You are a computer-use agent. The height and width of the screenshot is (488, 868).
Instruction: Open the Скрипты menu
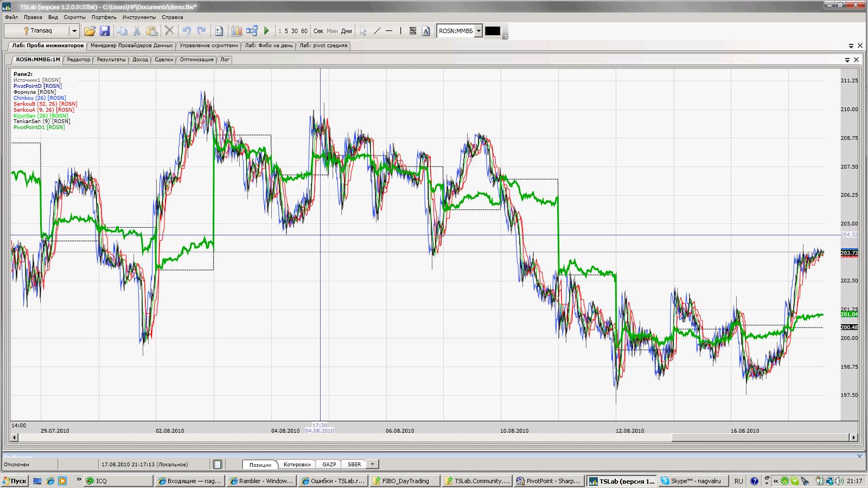click(x=74, y=17)
